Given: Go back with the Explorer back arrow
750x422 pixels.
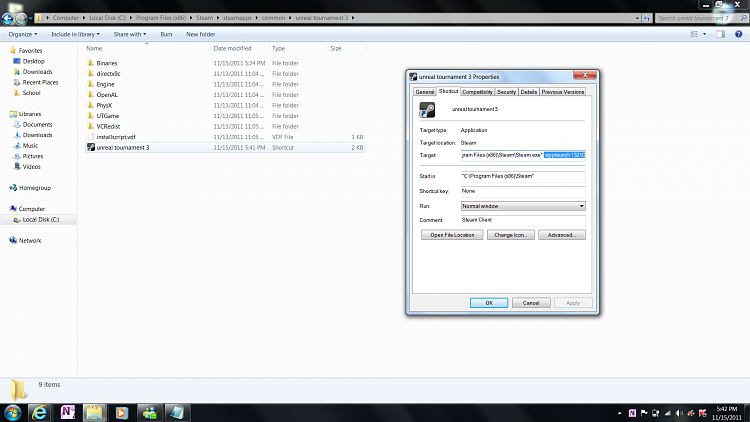Looking at the screenshot, I should (x=7, y=18).
